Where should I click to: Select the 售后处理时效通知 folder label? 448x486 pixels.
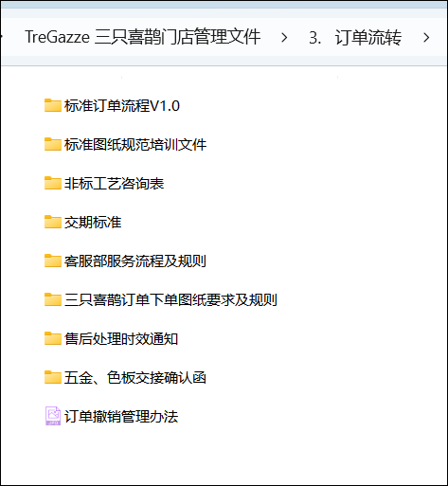coord(121,338)
